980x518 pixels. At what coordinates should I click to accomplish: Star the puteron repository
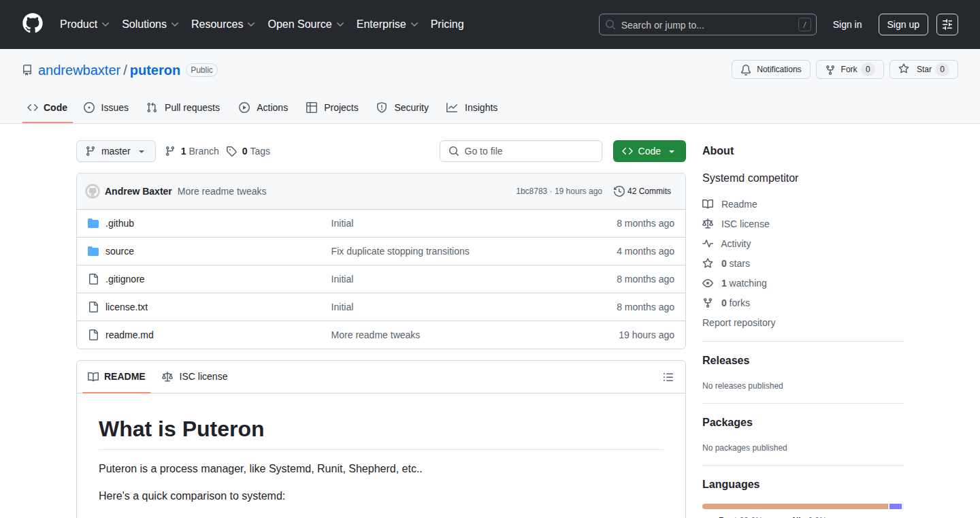924,69
